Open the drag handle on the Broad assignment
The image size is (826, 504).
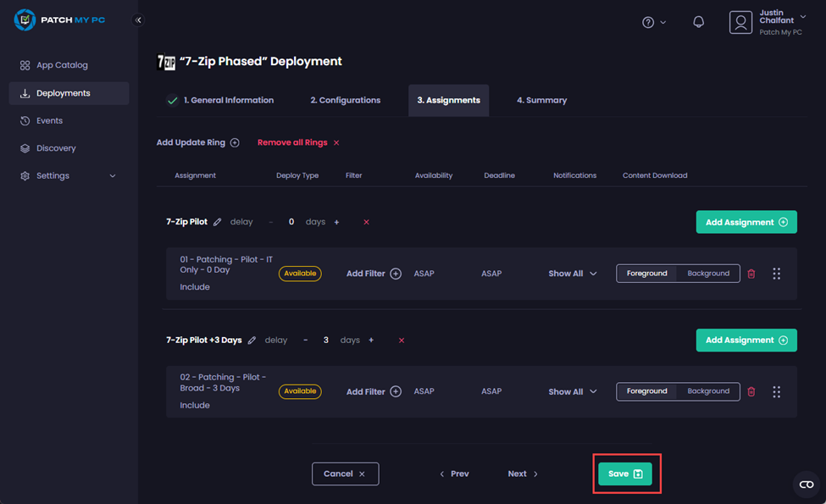(x=777, y=391)
